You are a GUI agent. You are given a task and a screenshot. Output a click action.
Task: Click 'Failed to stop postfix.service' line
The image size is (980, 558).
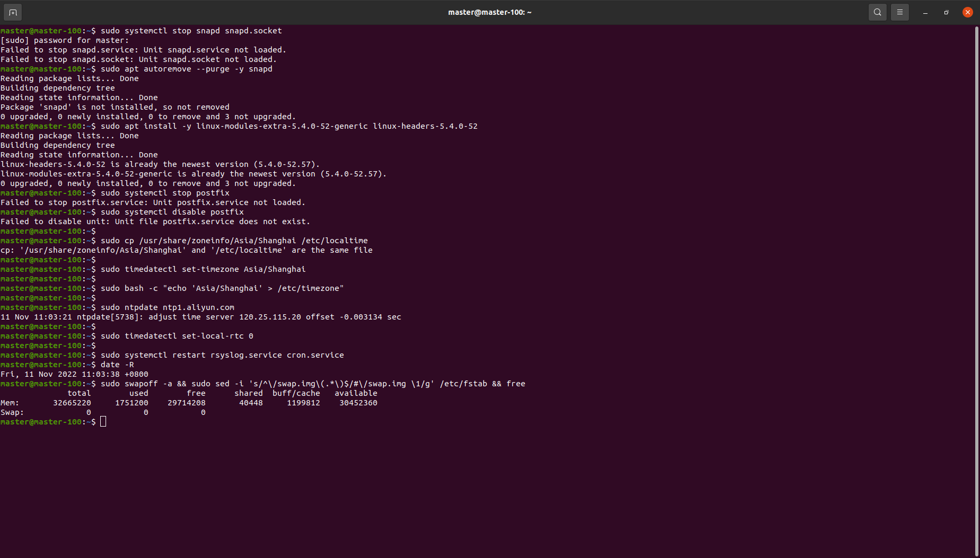tap(153, 202)
